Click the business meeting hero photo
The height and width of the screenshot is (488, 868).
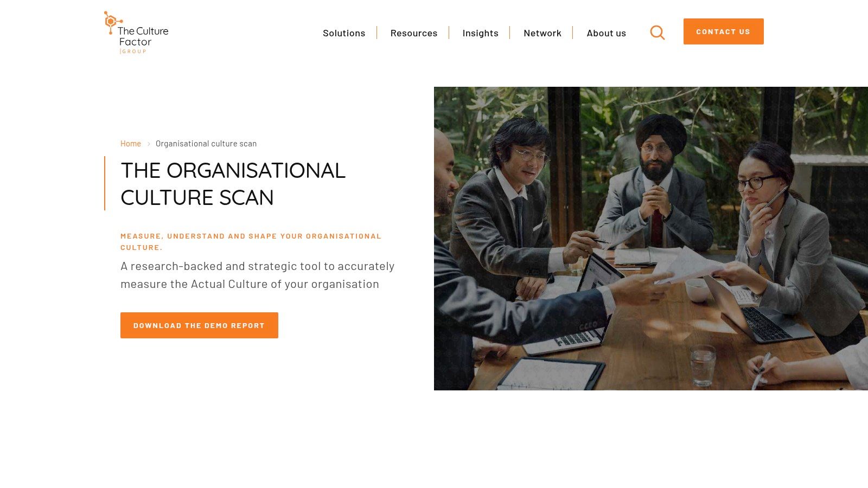pyautogui.click(x=651, y=239)
